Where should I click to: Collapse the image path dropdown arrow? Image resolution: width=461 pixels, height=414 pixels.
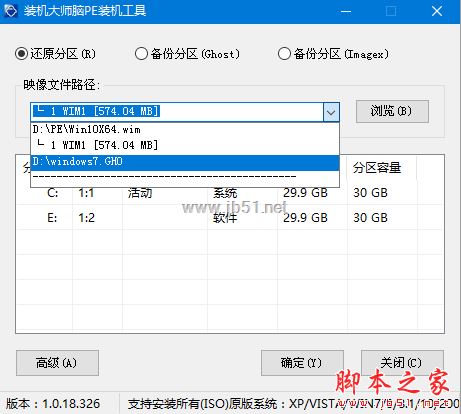(331, 112)
